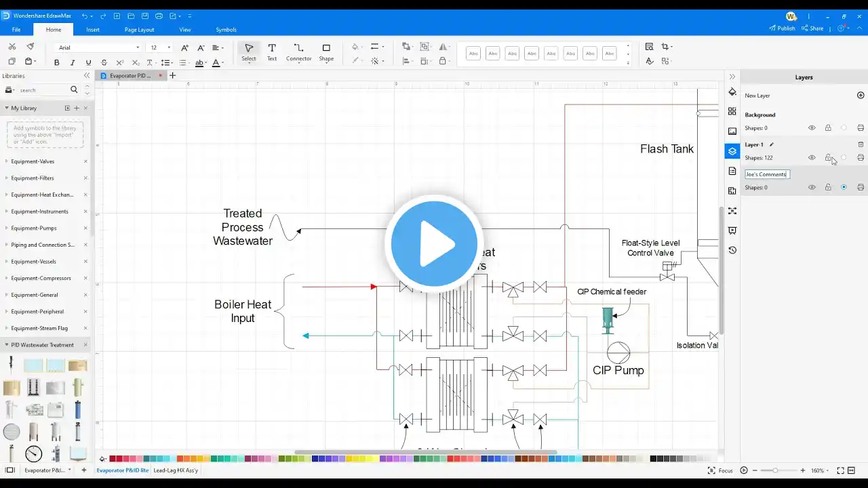Expand the Equipment-Valves library

(33, 161)
